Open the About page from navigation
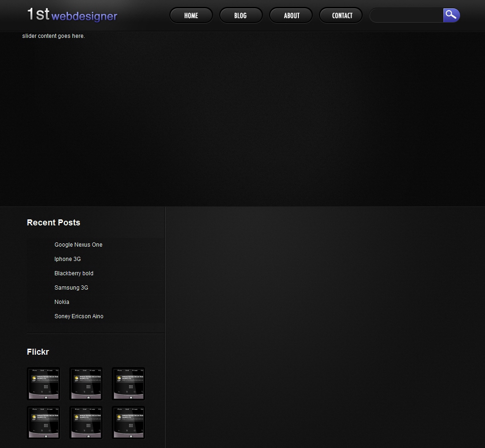Screen dimensions: 485x448 click(291, 16)
